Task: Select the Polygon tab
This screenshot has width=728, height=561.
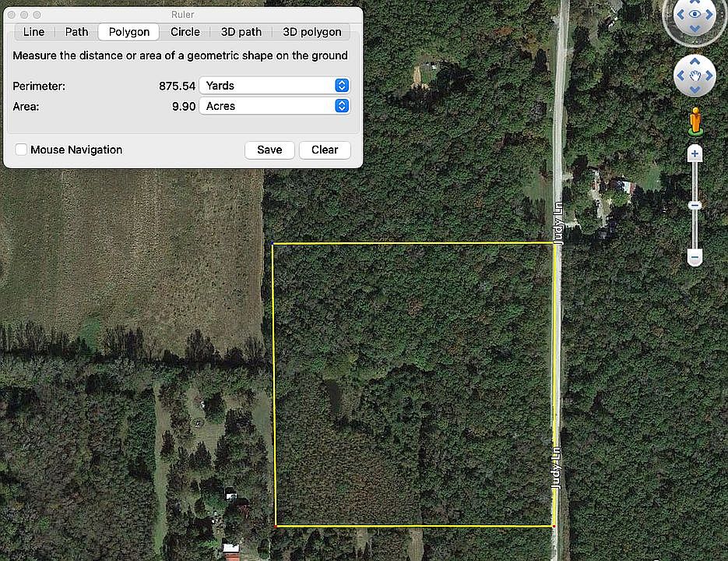Action: click(x=129, y=32)
